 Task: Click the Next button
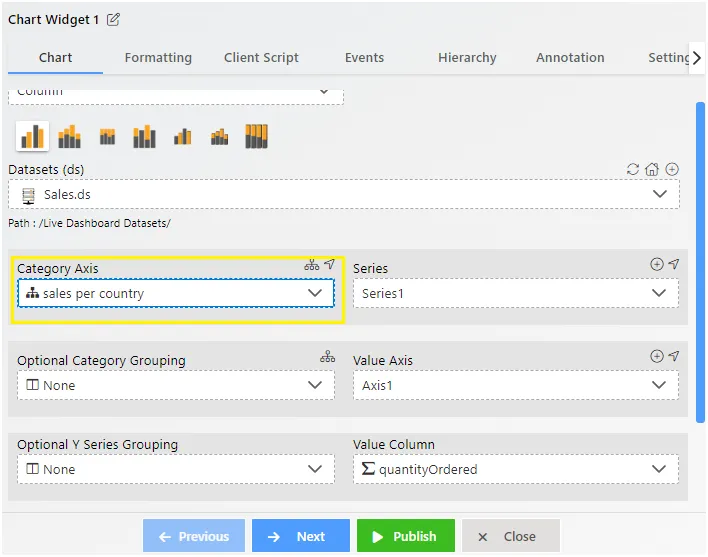tap(301, 536)
